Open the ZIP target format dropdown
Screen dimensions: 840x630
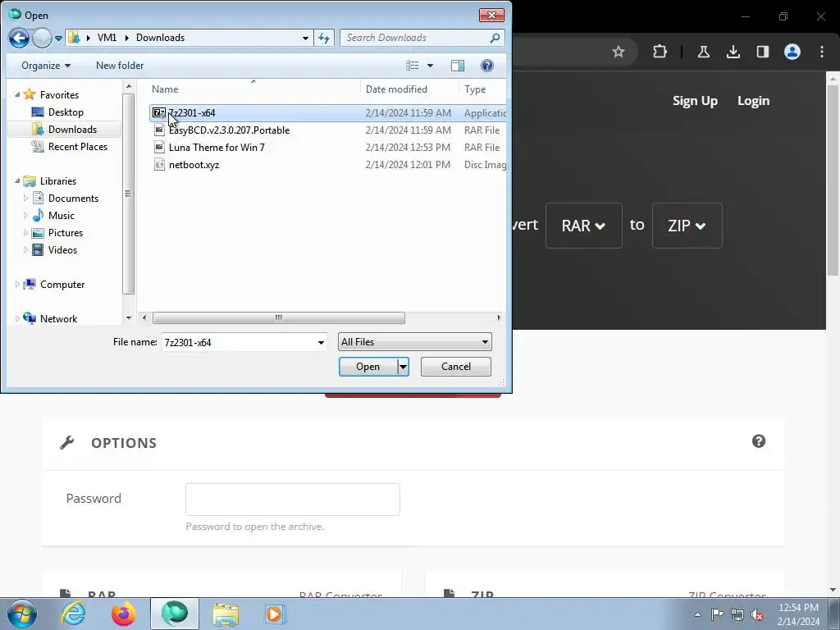pos(687,226)
